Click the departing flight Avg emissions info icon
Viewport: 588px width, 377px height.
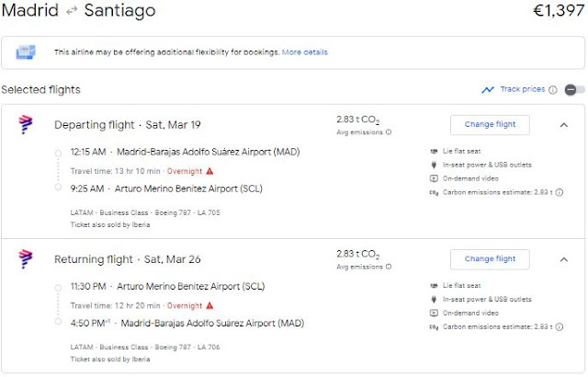pos(389,132)
